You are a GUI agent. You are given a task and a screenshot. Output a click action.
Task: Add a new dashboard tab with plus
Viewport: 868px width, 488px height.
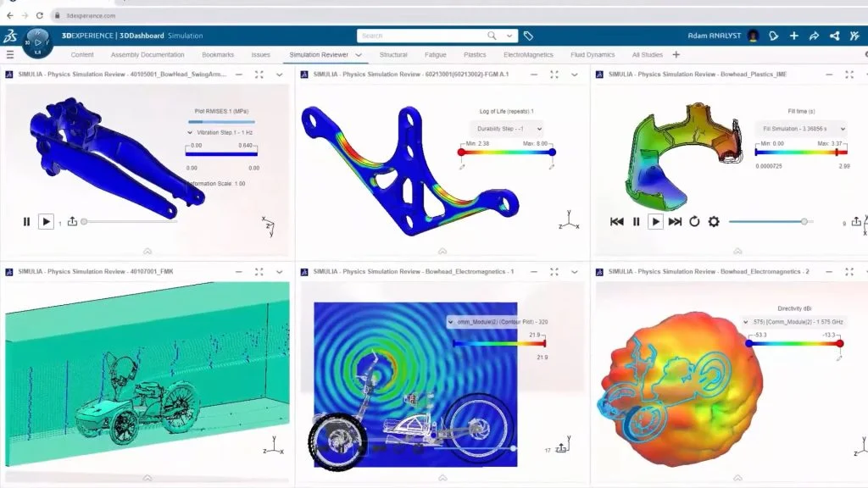[676, 54]
